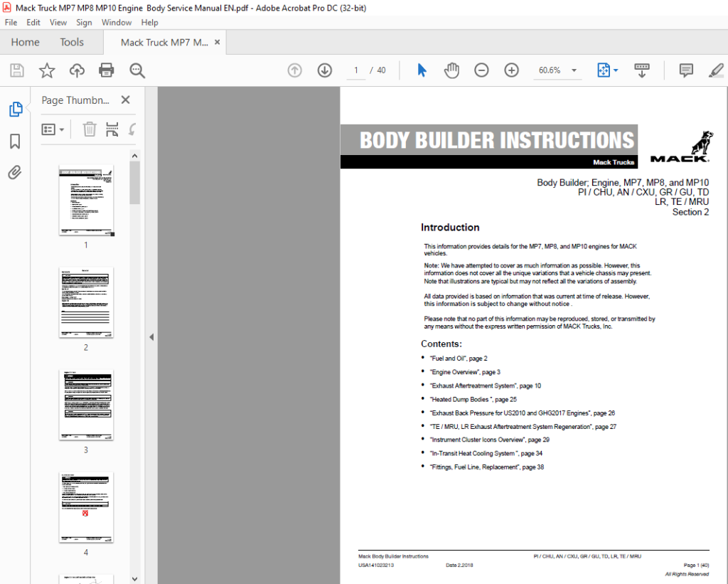The height and width of the screenshot is (584, 728).
Task: Print the document with the printer icon
Action: (x=107, y=70)
